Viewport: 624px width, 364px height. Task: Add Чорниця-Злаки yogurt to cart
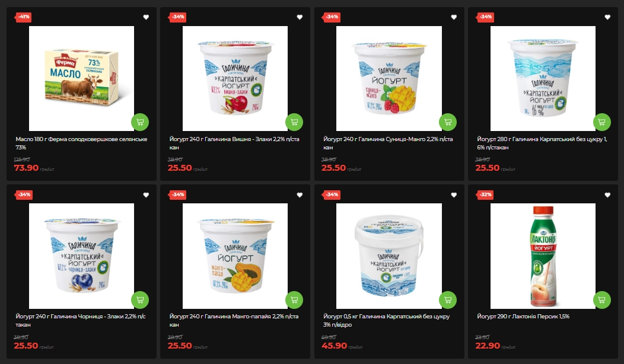140,300
